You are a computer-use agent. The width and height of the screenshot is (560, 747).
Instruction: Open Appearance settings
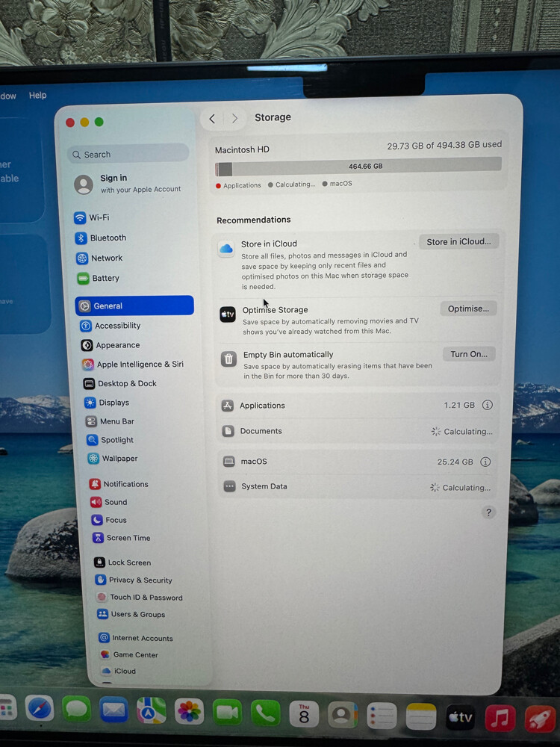(111, 345)
